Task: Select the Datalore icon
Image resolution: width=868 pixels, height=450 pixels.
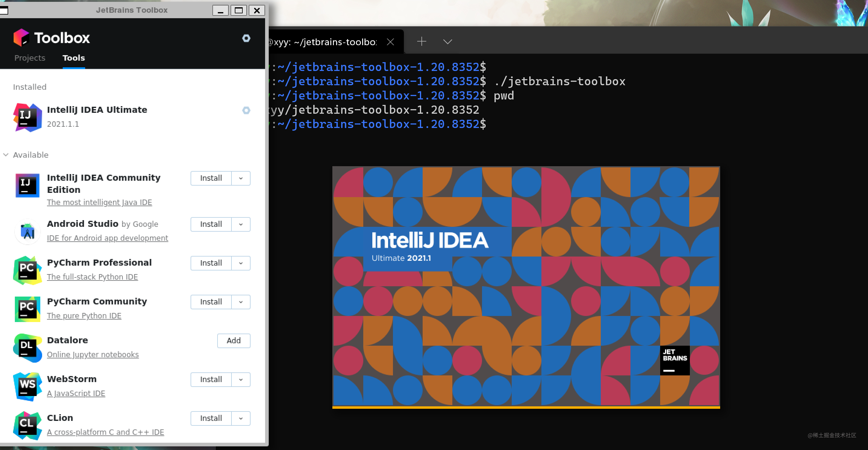Action: click(x=27, y=348)
